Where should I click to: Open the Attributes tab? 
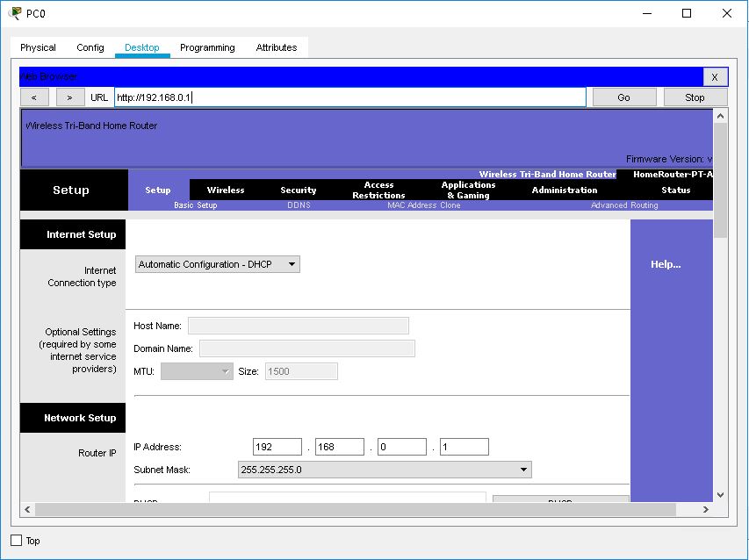click(x=277, y=47)
